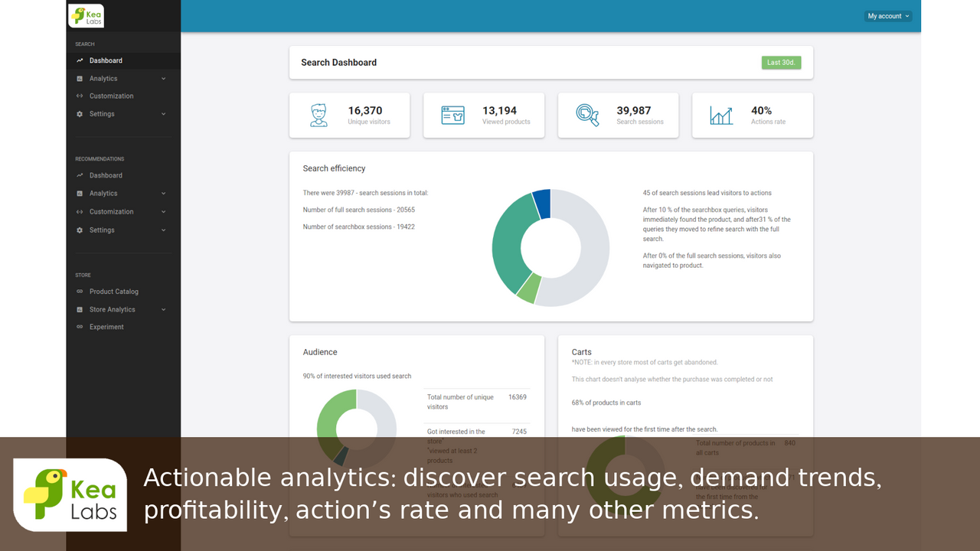The width and height of the screenshot is (980, 551).
Task: Click the Product Catalog link icon
Action: tap(79, 291)
